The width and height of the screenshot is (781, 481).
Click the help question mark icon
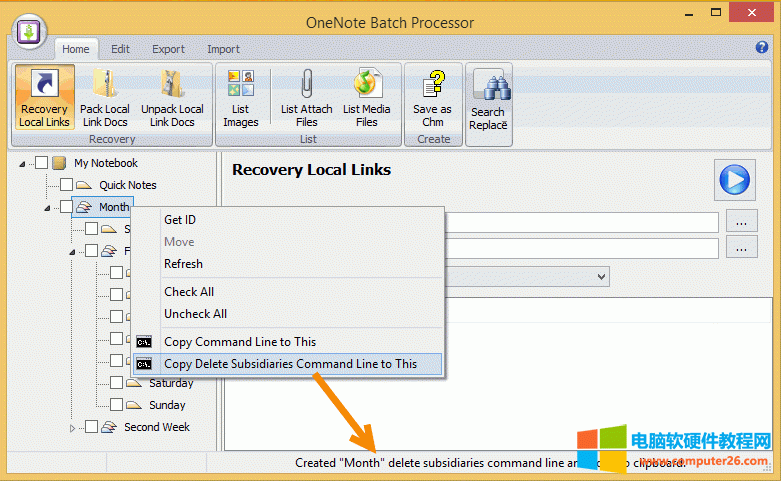click(x=762, y=47)
